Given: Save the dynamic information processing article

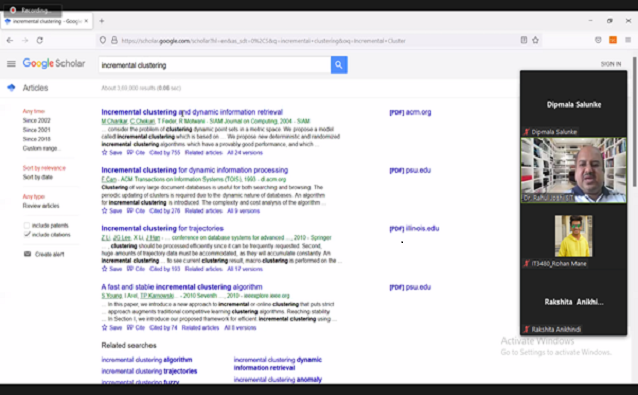Looking at the screenshot, I should pyautogui.click(x=112, y=211).
